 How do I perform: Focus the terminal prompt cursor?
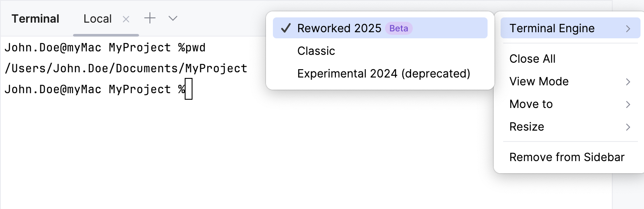(x=189, y=89)
